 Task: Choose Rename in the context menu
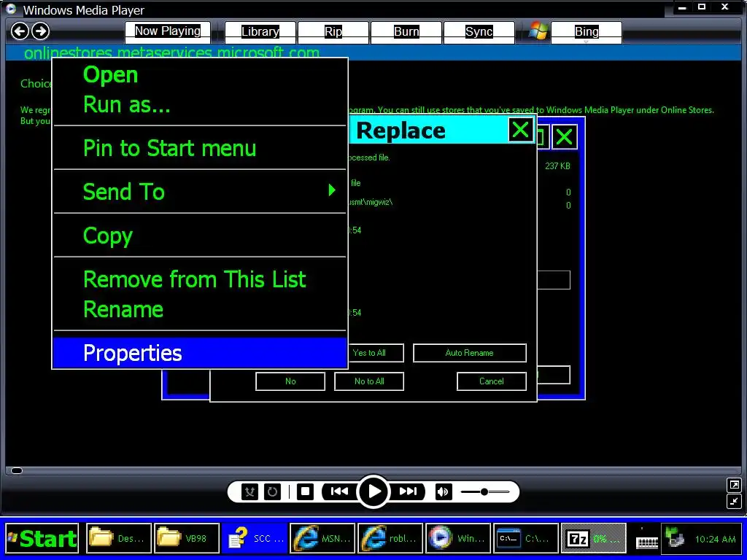(200, 309)
